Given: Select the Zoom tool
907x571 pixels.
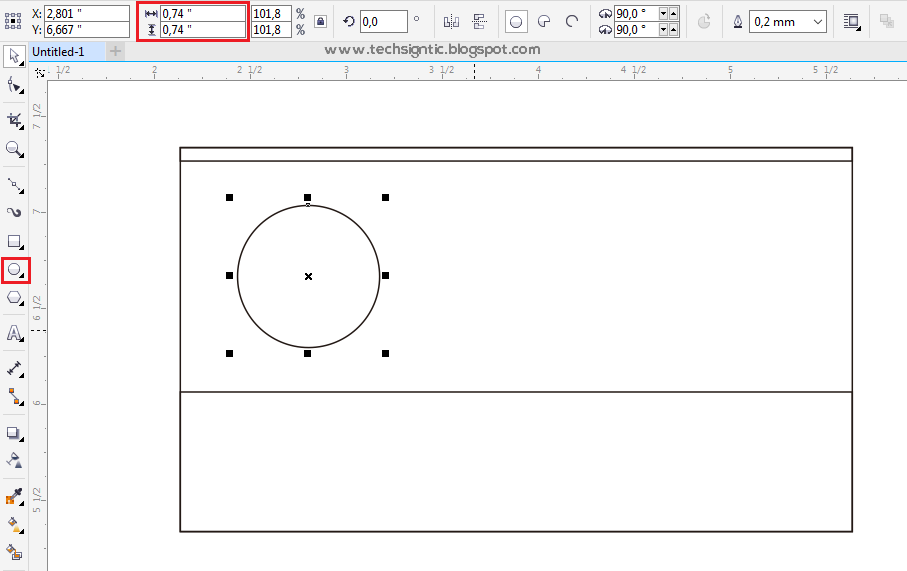Looking at the screenshot, I should pyautogui.click(x=14, y=149).
